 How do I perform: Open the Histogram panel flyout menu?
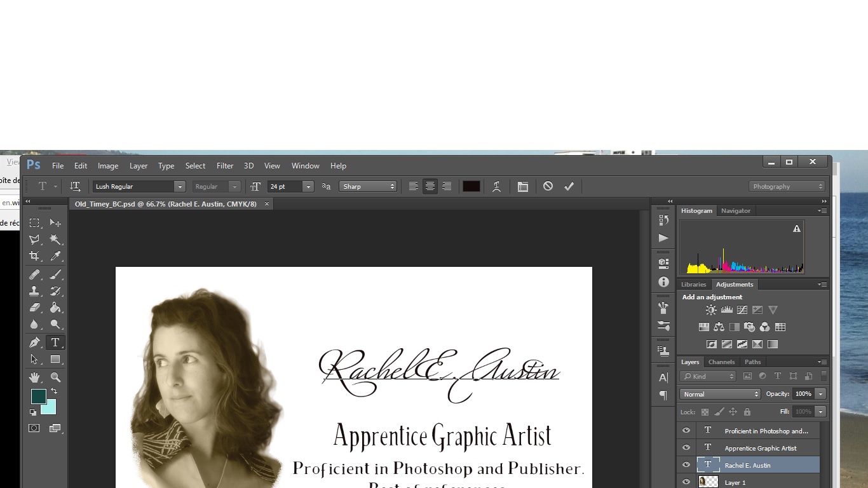point(823,211)
